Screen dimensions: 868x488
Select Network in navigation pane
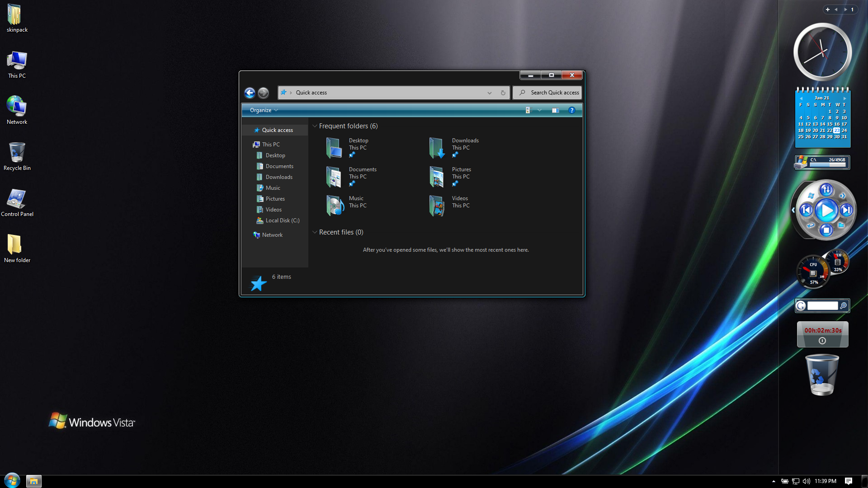(x=272, y=235)
